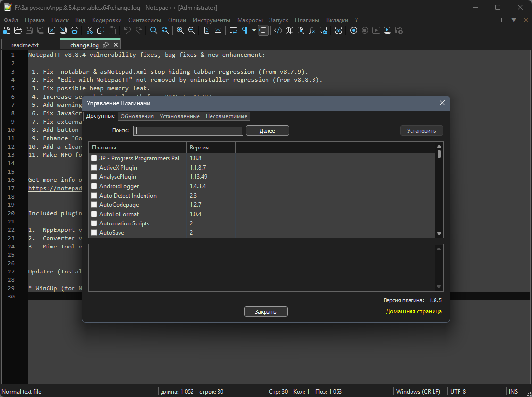Open the Function List fx icon

tap(312, 30)
